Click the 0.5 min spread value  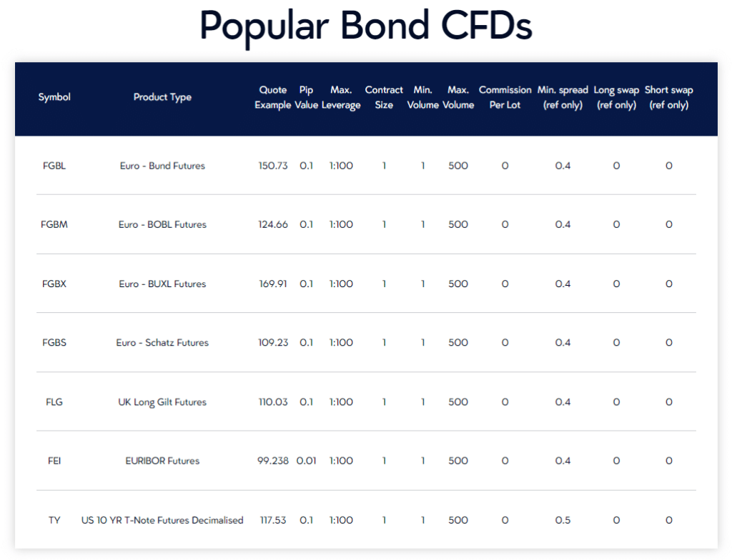pos(563,520)
